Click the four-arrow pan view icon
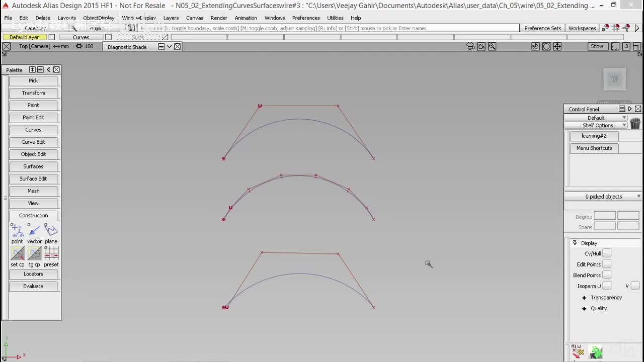The width and height of the screenshot is (644, 362). click(x=557, y=46)
